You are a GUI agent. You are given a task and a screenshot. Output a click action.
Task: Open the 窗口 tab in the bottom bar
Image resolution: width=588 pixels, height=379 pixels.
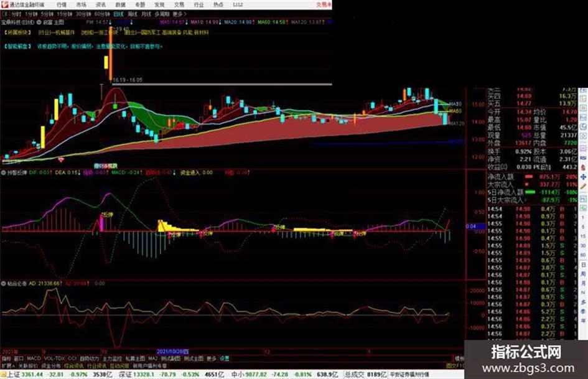pos(19,358)
